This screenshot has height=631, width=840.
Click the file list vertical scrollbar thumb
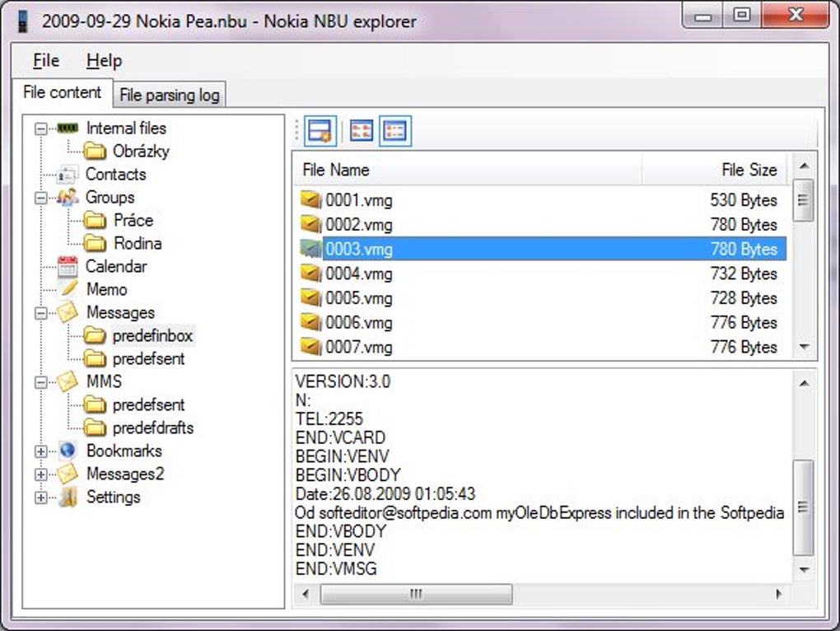803,200
